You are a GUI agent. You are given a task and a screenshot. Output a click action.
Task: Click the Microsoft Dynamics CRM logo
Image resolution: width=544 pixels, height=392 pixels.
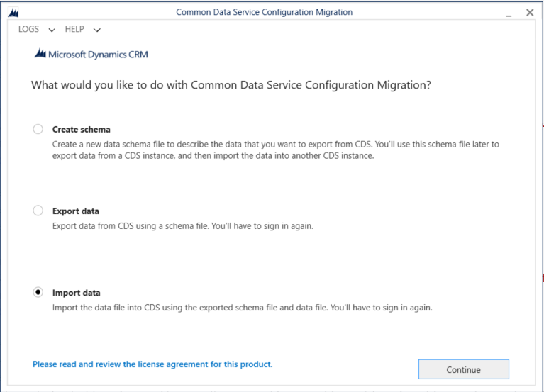[x=91, y=55]
